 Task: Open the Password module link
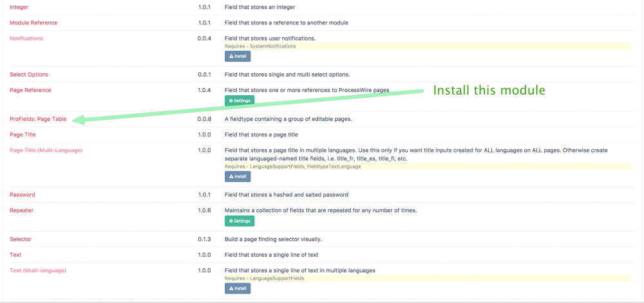(x=23, y=195)
